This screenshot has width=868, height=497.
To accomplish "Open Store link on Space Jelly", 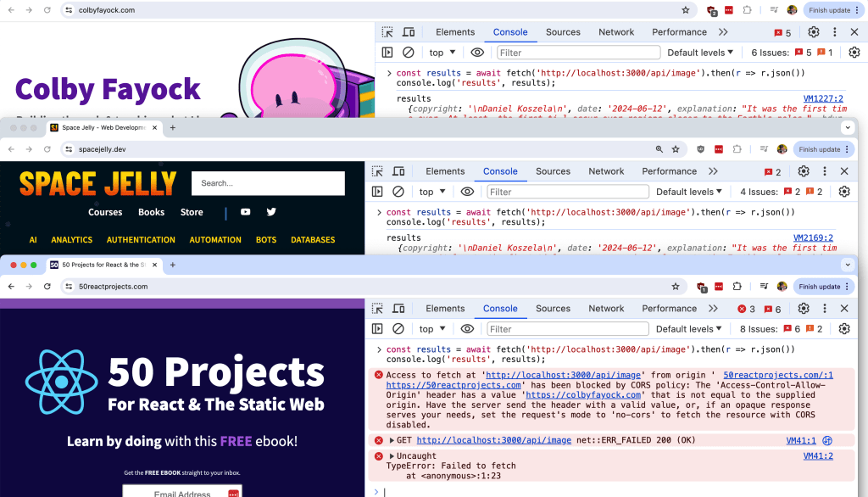I will coord(192,212).
